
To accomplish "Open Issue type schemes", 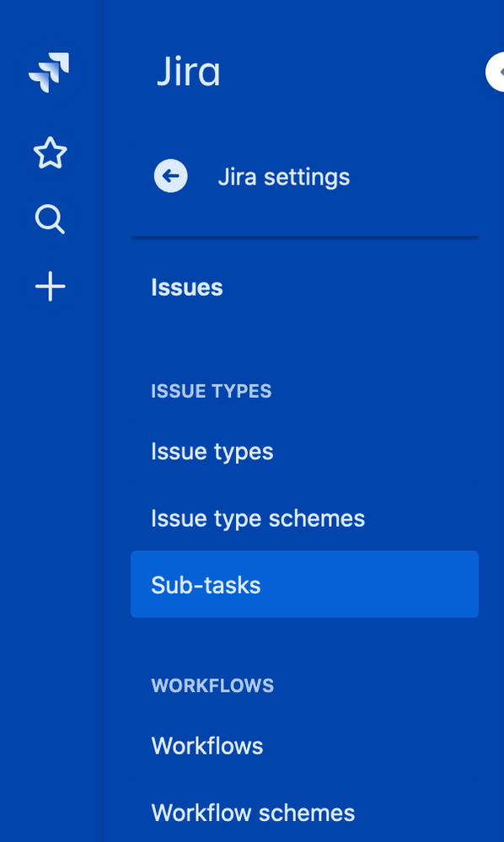I will (x=258, y=518).
